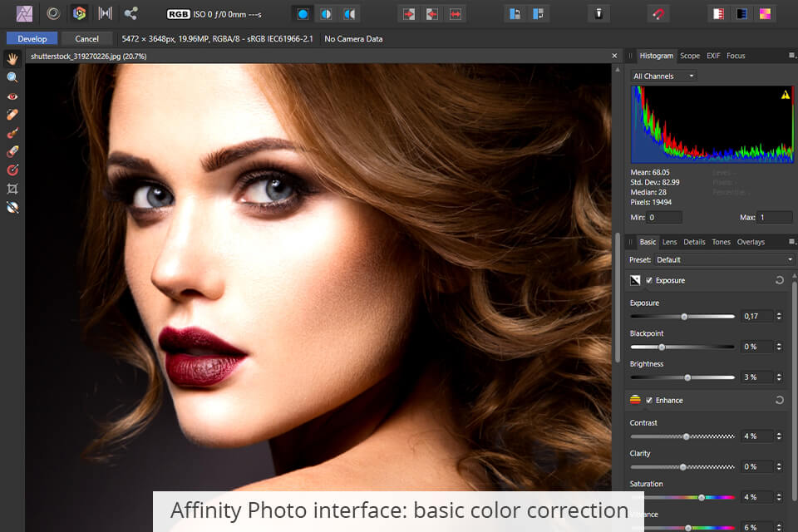The width and height of the screenshot is (798, 532).
Task: Click the Blackpoint slider handle
Action: click(662, 347)
